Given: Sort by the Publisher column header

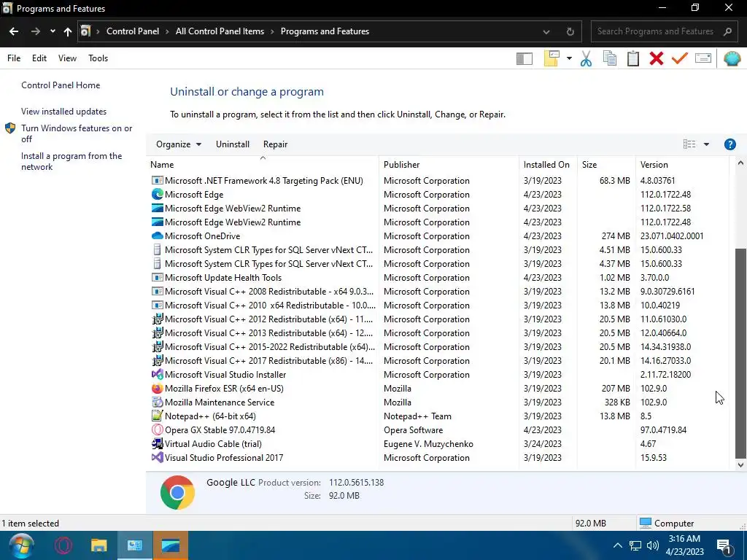Looking at the screenshot, I should 449,165.
